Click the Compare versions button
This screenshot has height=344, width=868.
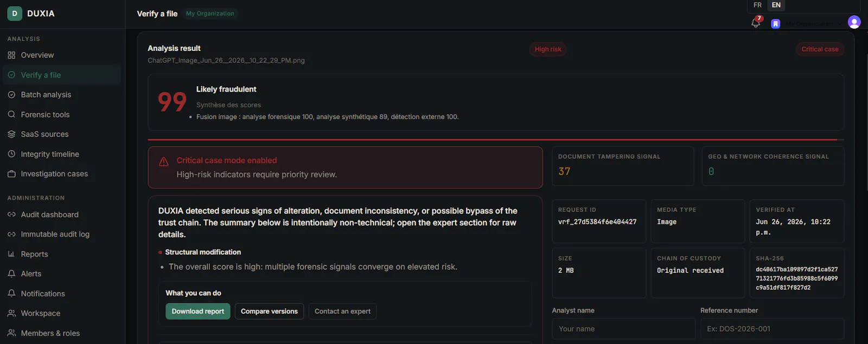point(269,311)
